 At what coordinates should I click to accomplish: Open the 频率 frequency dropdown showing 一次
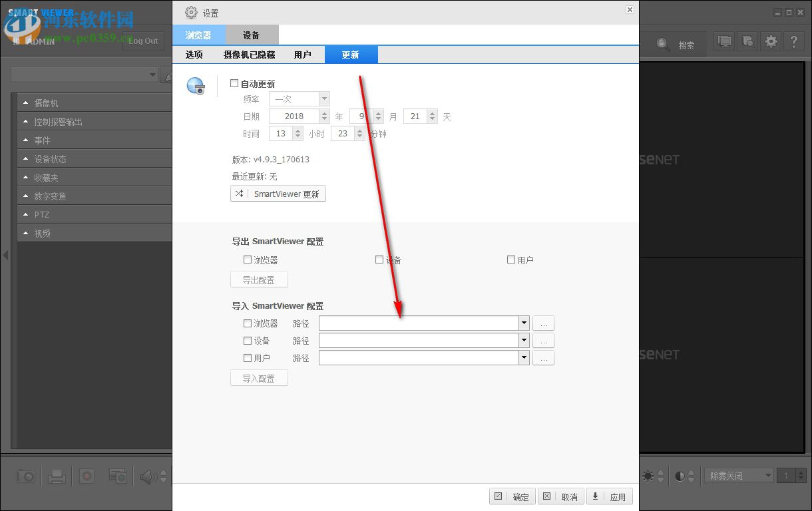pyautogui.click(x=324, y=98)
